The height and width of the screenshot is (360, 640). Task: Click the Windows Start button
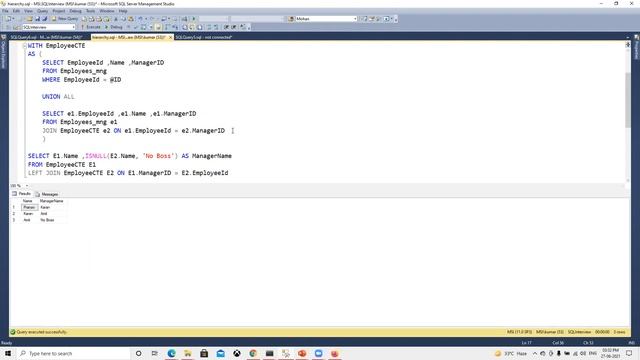click(x=8, y=353)
